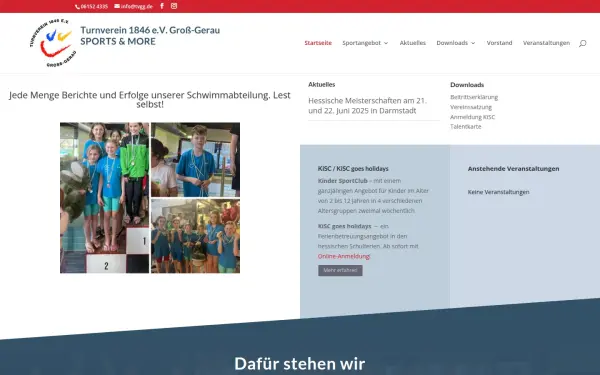Open the Sportangebot menu item
The height and width of the screenshot is (375, 600).
pos(362,43)
